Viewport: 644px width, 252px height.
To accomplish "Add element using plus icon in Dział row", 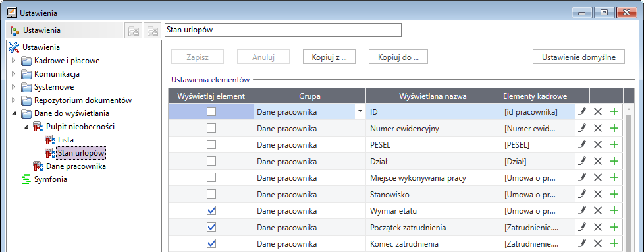I will point(614,161).
